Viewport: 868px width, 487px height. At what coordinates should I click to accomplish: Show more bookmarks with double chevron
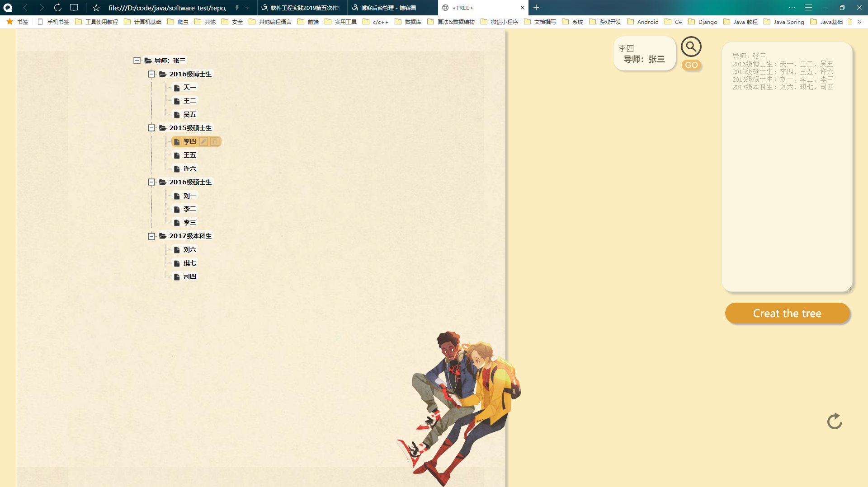tap(859, 22)
